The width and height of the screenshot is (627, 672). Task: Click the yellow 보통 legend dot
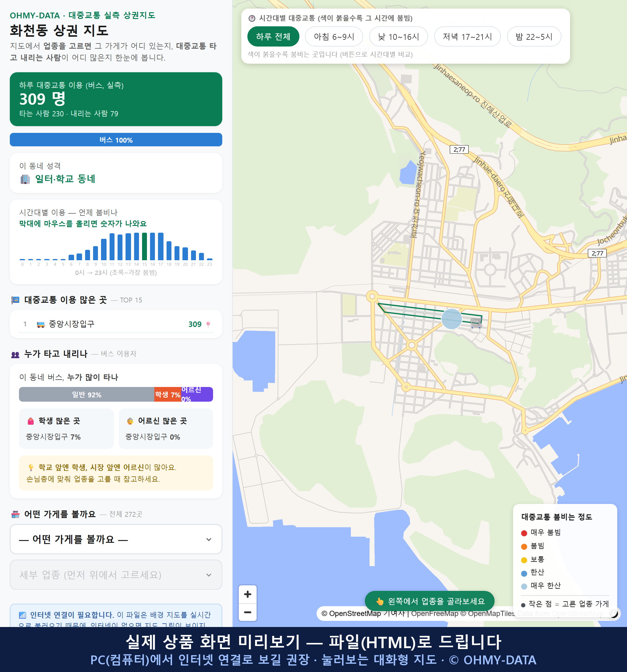(524, 560)
